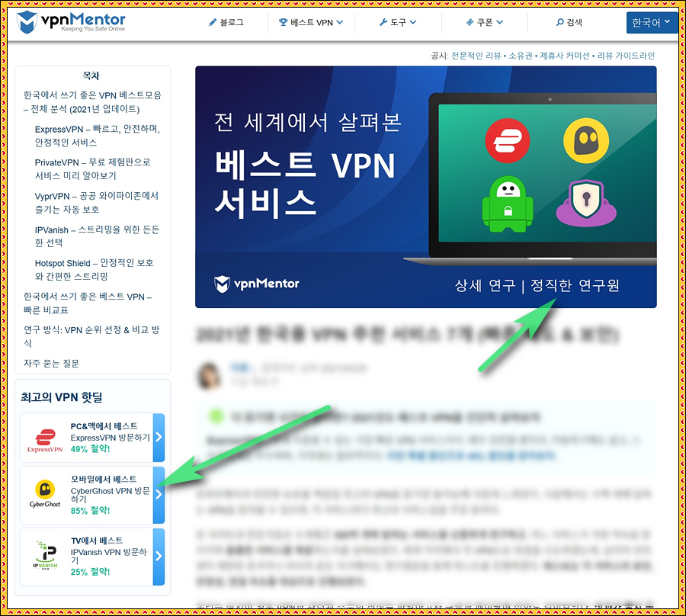Jump to IPVanish section in contents
The image size is (686, 616).
tap(97, 236)
